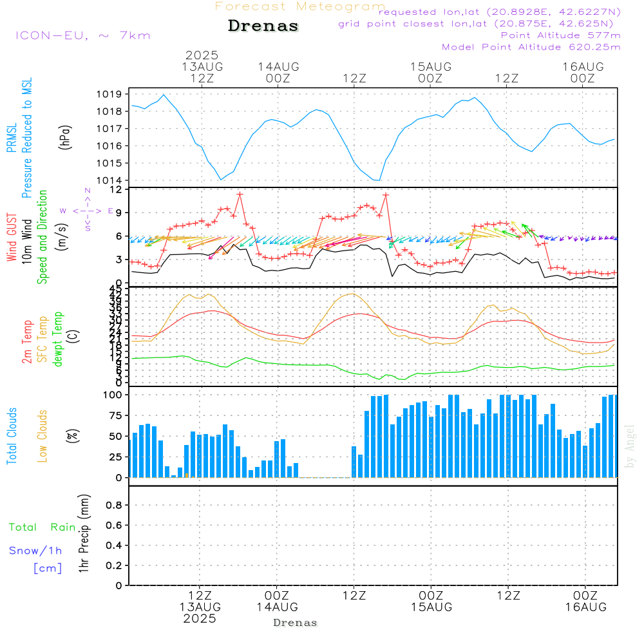Viewport: 644px width, 644px height.
Task: Click the 0.8 precipitation axis value
Action: pyautogui.click(x=114, y=505)
